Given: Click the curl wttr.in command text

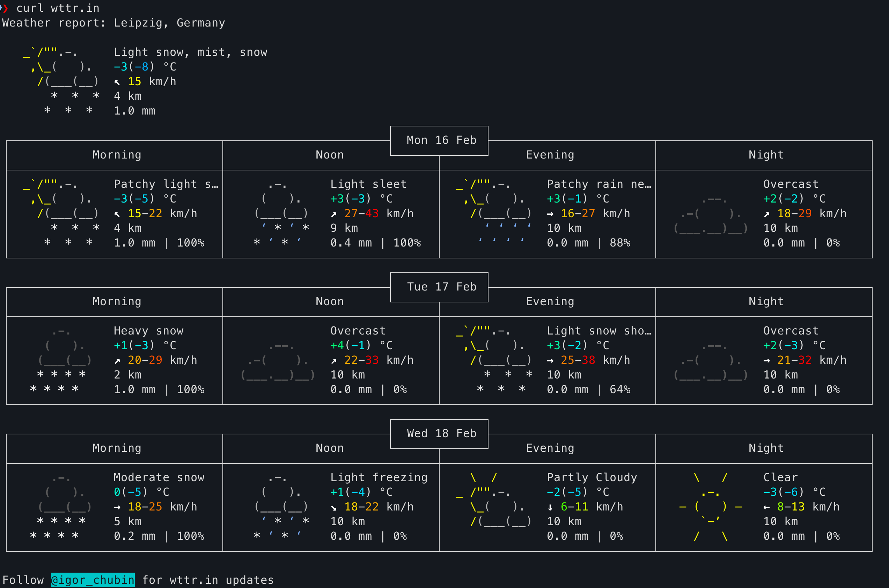Looking at the screenshot, I should pos(58,8).
